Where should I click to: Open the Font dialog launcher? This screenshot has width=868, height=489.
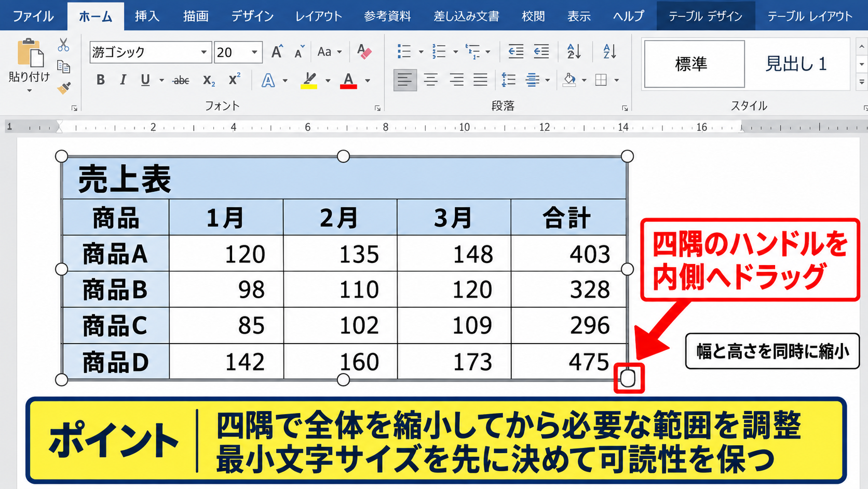click(x=377, y=108)
